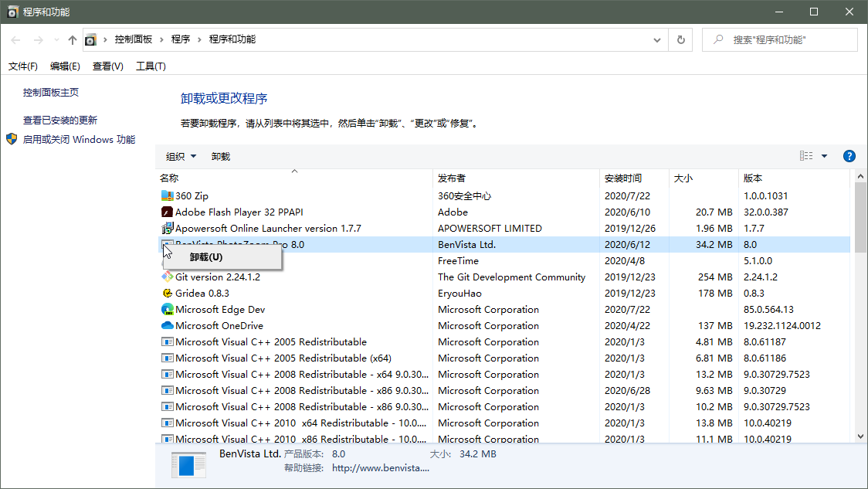Expand the view options dropdown arrow
The width and height of the screenshot is (868, 489).
click(824, 156)
